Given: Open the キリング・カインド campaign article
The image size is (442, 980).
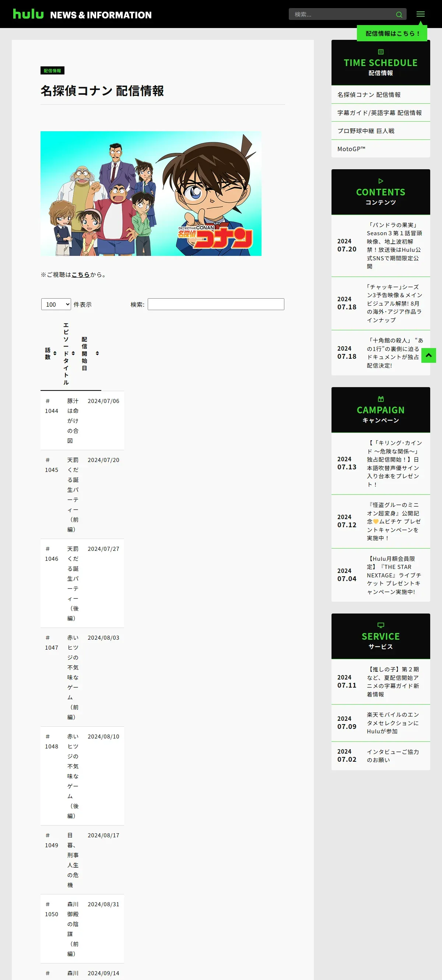Looking at the screenshot, I should (x=380, y=464).
